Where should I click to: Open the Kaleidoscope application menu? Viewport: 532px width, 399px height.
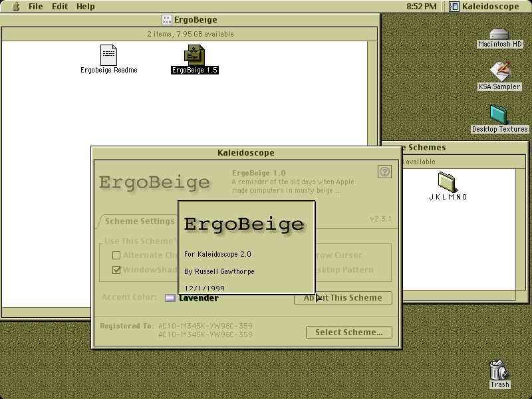point(484,7)
